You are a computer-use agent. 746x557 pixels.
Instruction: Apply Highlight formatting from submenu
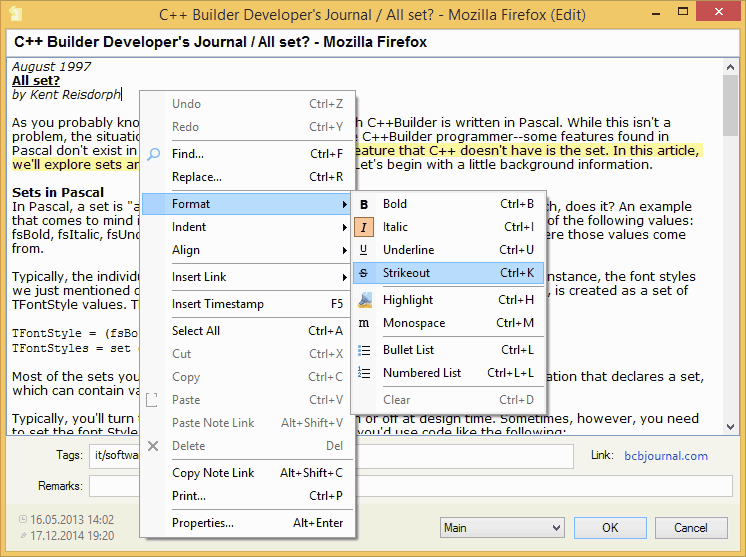click(x=449, y=300)
